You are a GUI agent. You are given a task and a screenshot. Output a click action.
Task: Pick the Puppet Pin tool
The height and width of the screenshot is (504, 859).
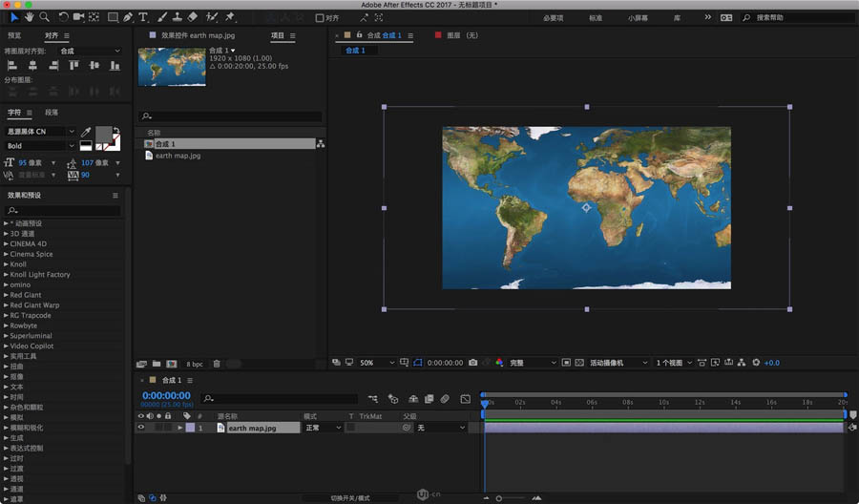point(230,17)
